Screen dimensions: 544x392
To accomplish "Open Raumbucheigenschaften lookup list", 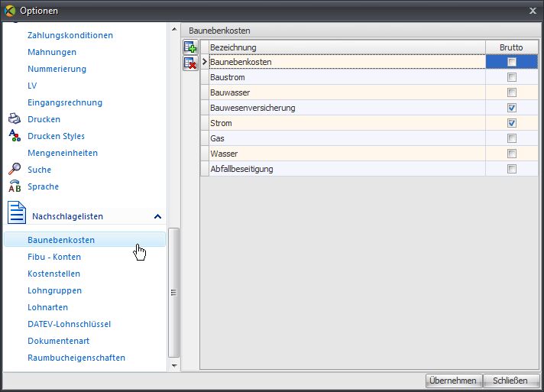I will pyautogui.click(x=76, y=358).
